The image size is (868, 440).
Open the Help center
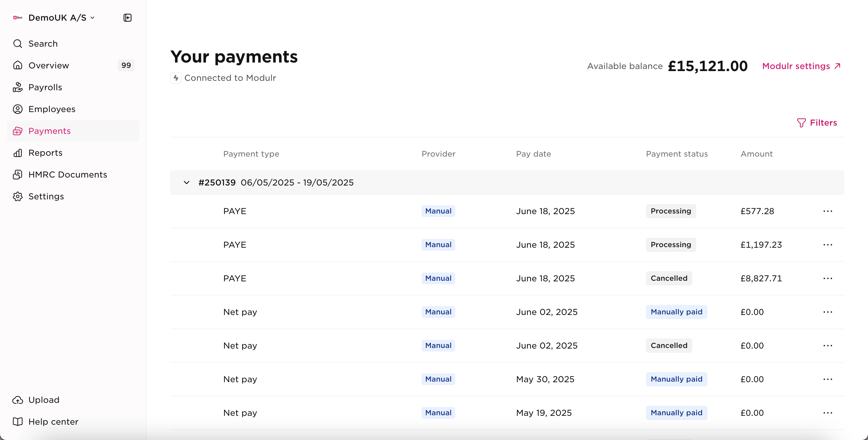pos(53,421)
